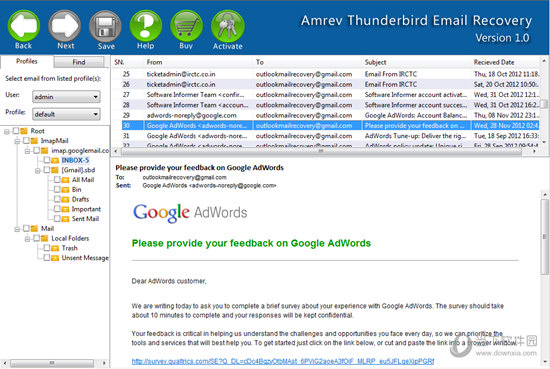550x369 pixels.
Task: Select the Root folder icon in tree
Action: [x=24, y=131]
